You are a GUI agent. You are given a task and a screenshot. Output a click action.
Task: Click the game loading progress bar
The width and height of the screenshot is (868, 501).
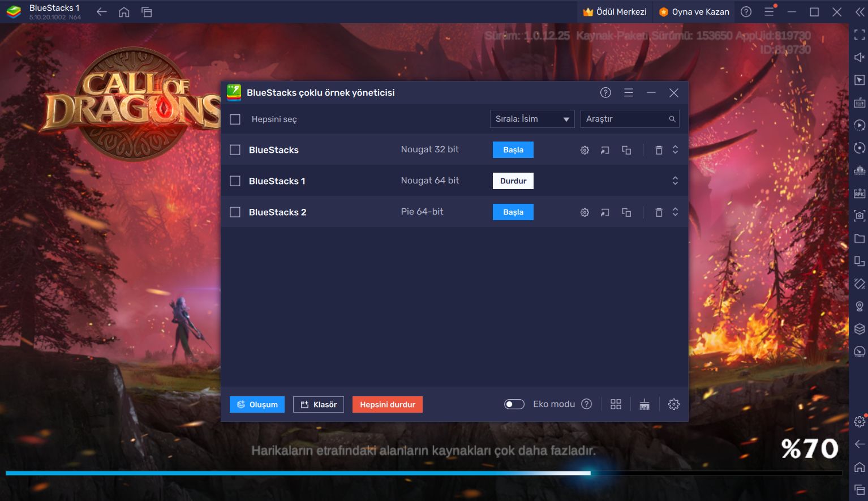click(423, 473)
